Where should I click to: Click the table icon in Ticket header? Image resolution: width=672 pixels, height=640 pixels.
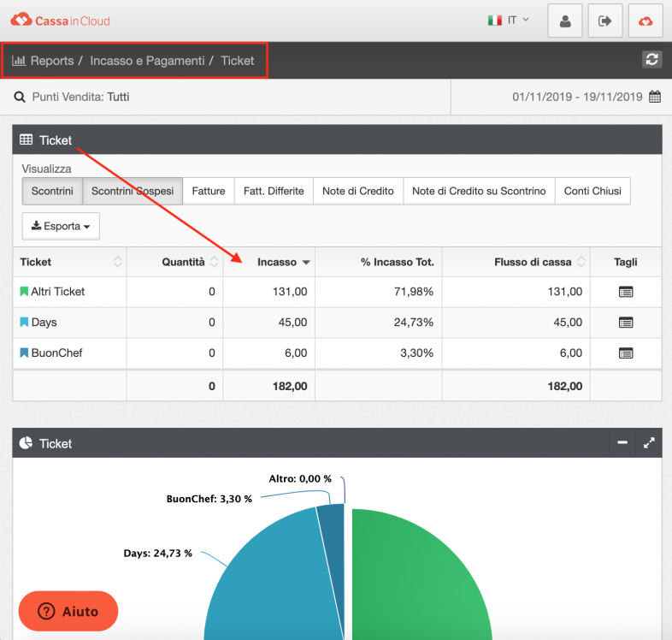[27, 139]
